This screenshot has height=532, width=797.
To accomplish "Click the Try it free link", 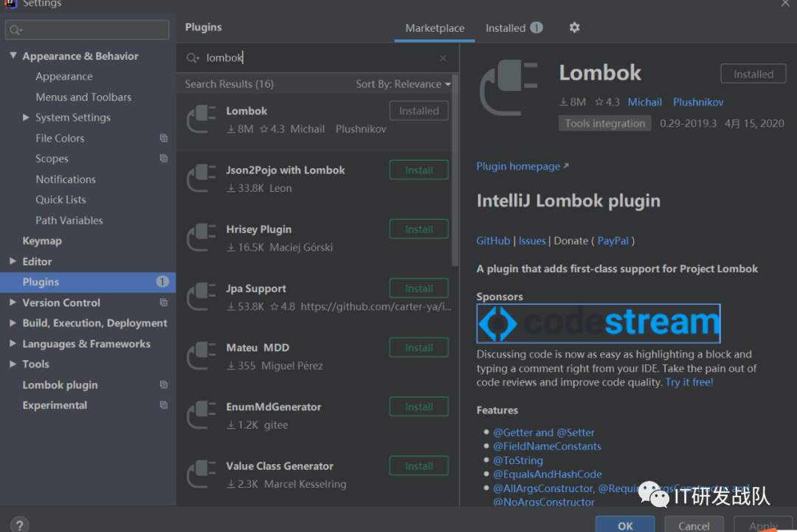I will (x=689, y=382).
